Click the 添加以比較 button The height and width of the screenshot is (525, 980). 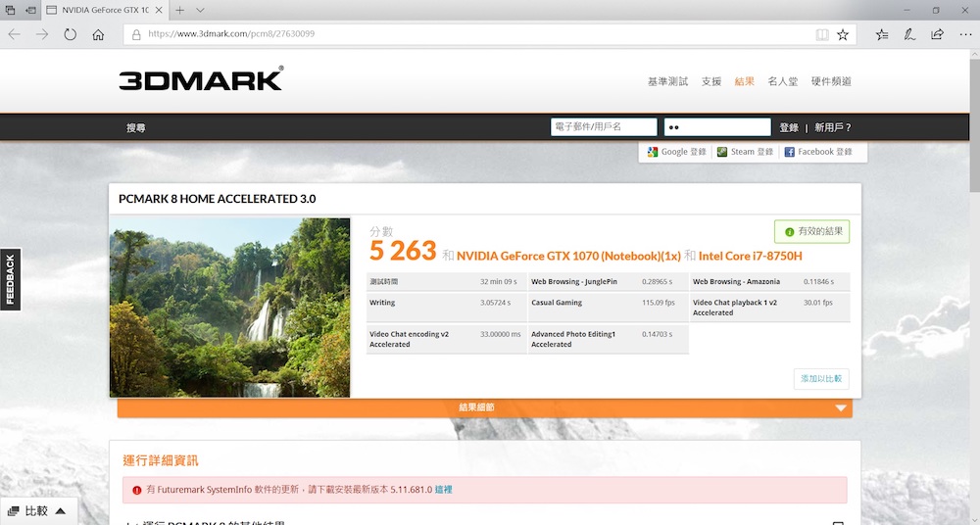pos(821,379)
